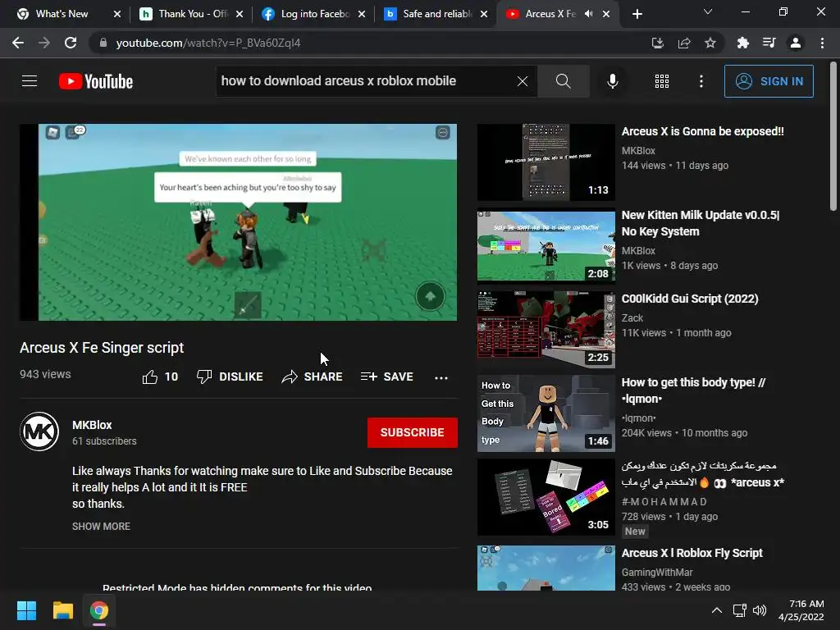This screenshot has height=630, width=840.
Task: Bookmark this page with star icon
Action: pyautogui.click(x=710, y=43)
